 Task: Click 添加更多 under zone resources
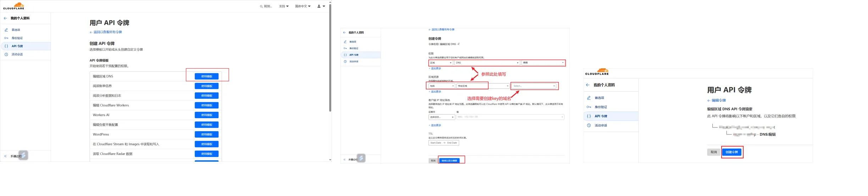[x=435, y=92]
